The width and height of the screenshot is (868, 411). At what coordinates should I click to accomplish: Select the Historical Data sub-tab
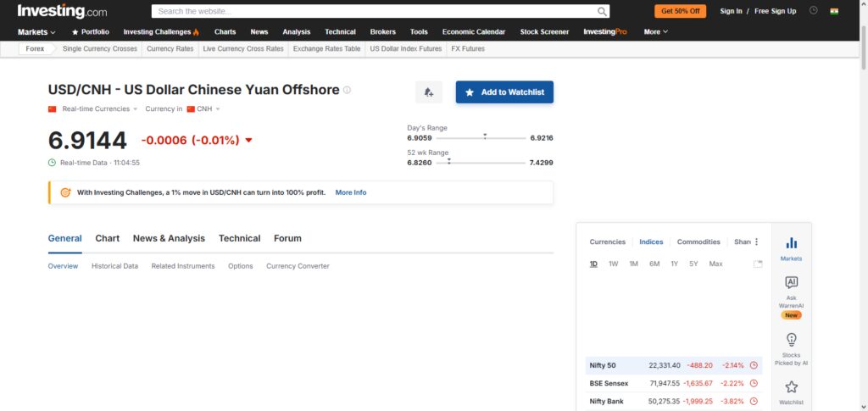click(x=114, y=266)
